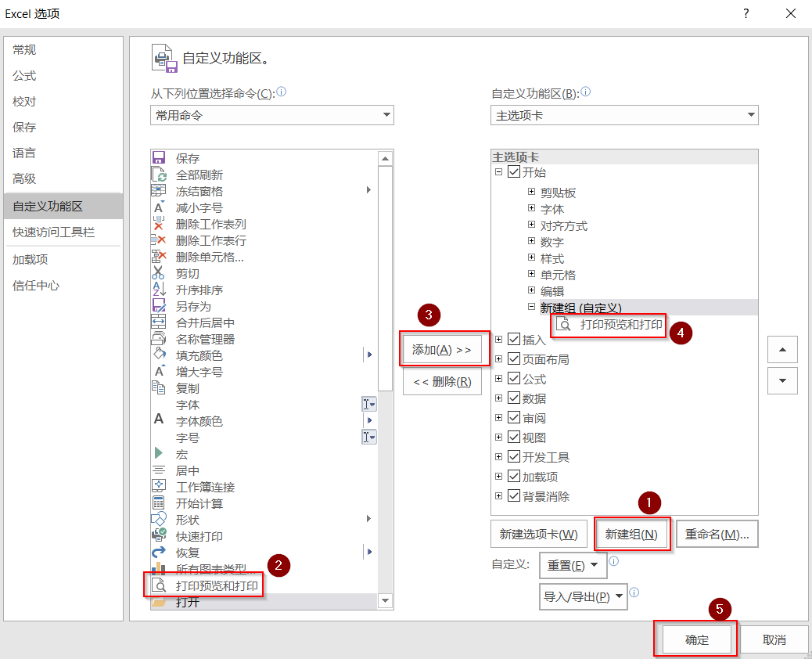
Task: Select the 升序排序 A-Z icon
Action: click(159, 289)
